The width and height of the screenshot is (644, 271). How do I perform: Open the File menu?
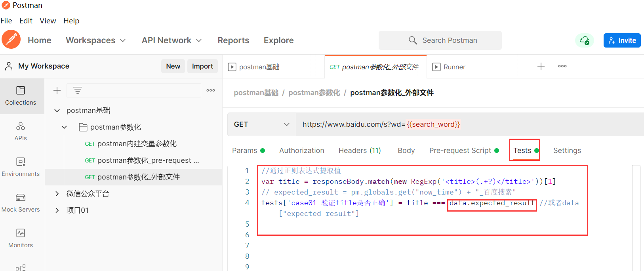pyautogui.click(x=6, y=21)
